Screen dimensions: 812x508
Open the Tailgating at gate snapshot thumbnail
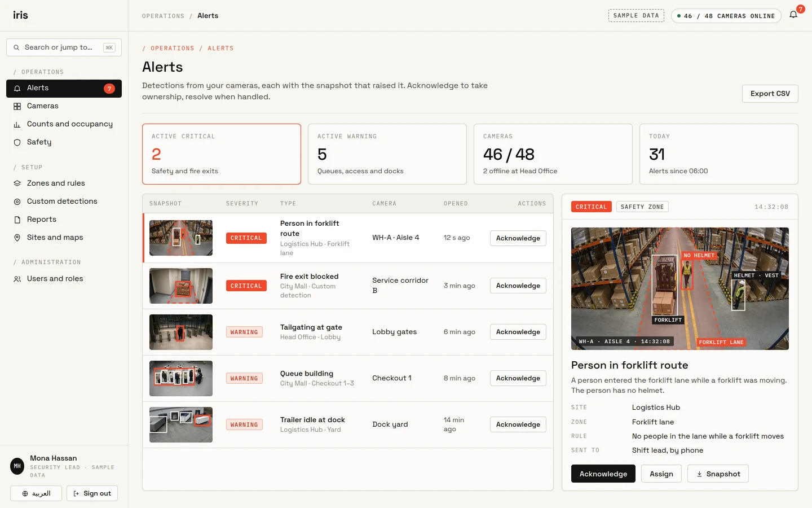(x=181, y=332)
